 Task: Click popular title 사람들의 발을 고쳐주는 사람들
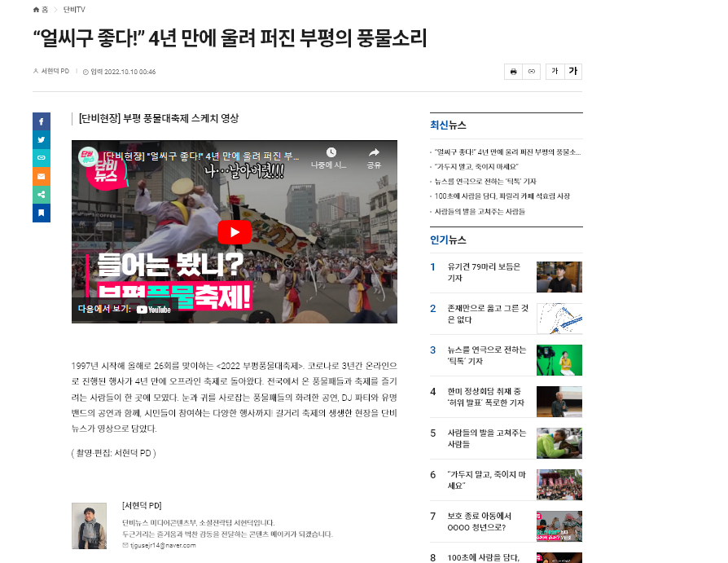(487, 438)
